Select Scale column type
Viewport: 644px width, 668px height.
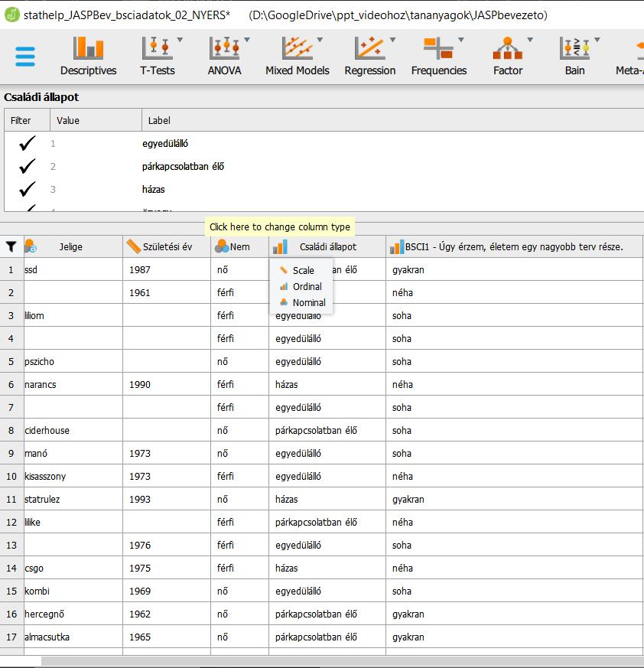301,271
